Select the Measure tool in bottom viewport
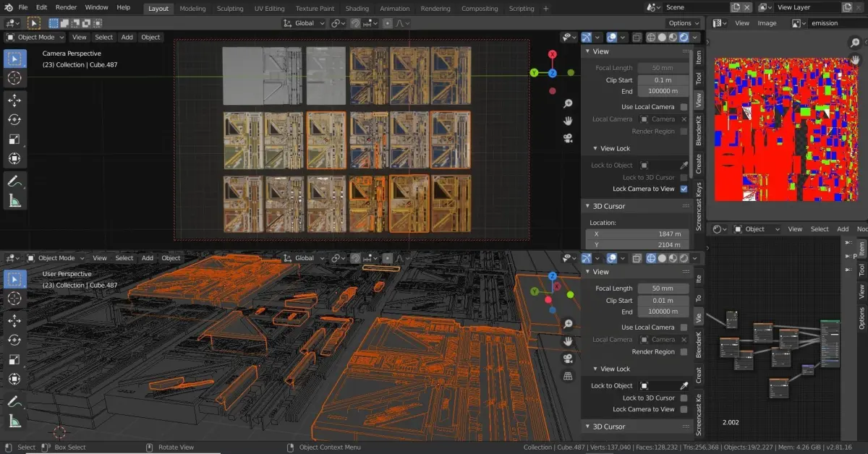The width and height of the screenshot is (868, 454). pyautogui.click(x=14, y=421)
